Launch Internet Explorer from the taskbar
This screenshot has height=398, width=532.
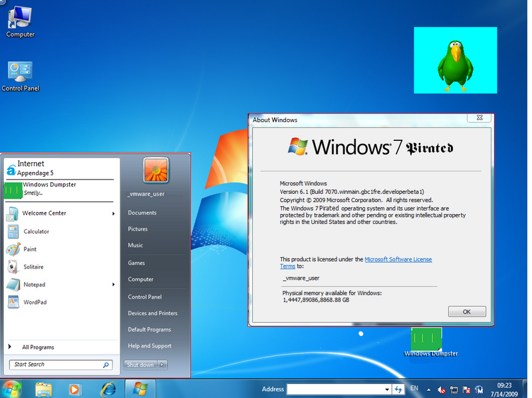click(108, 389)
